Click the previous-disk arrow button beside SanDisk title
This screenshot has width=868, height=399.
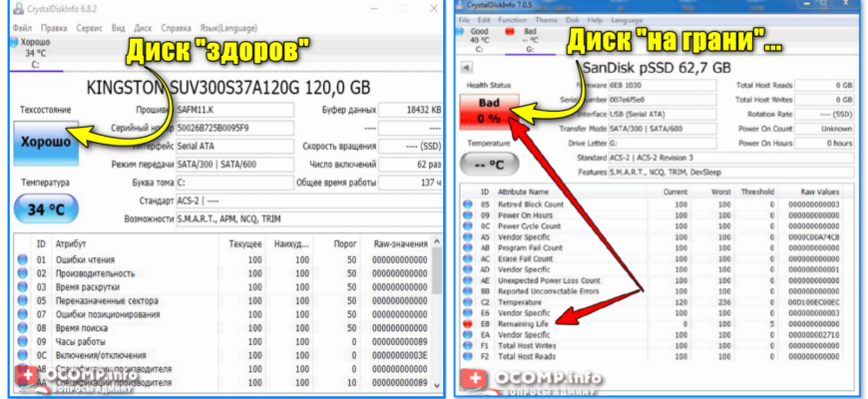pyautogui.click(x=466, y=68)
